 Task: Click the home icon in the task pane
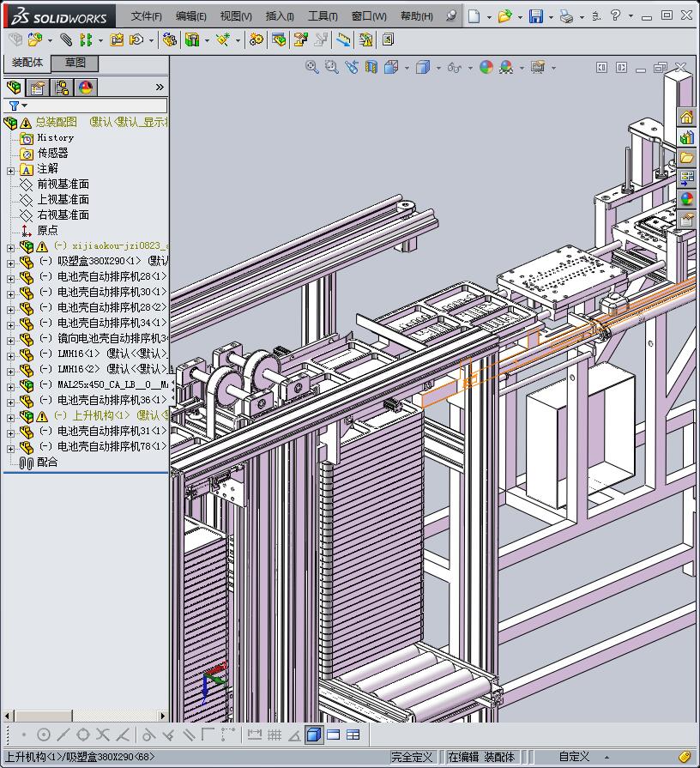686,118
